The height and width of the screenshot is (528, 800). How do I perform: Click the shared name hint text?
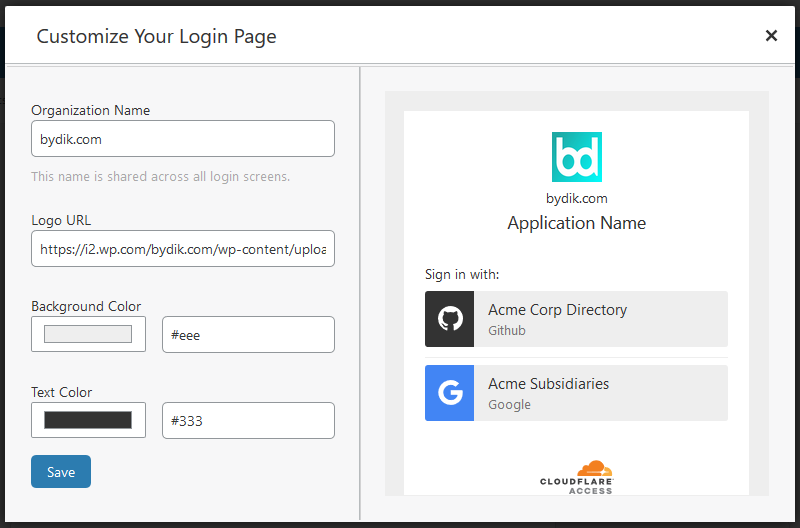(160, 177)
